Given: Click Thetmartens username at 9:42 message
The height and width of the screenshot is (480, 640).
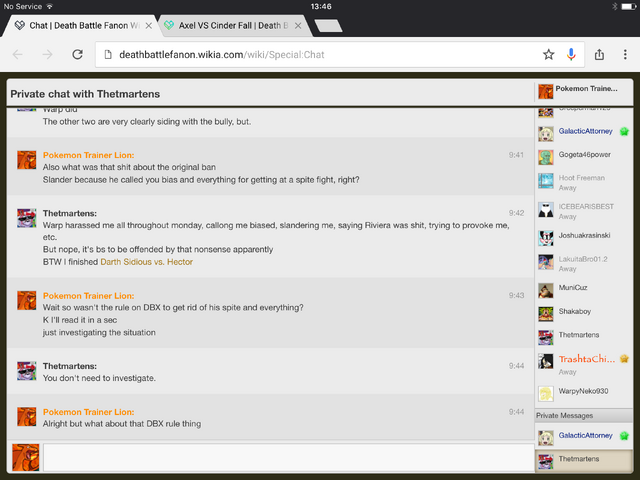Looking at the screenshot, I should pyautogui.click(x=70, y=213).
